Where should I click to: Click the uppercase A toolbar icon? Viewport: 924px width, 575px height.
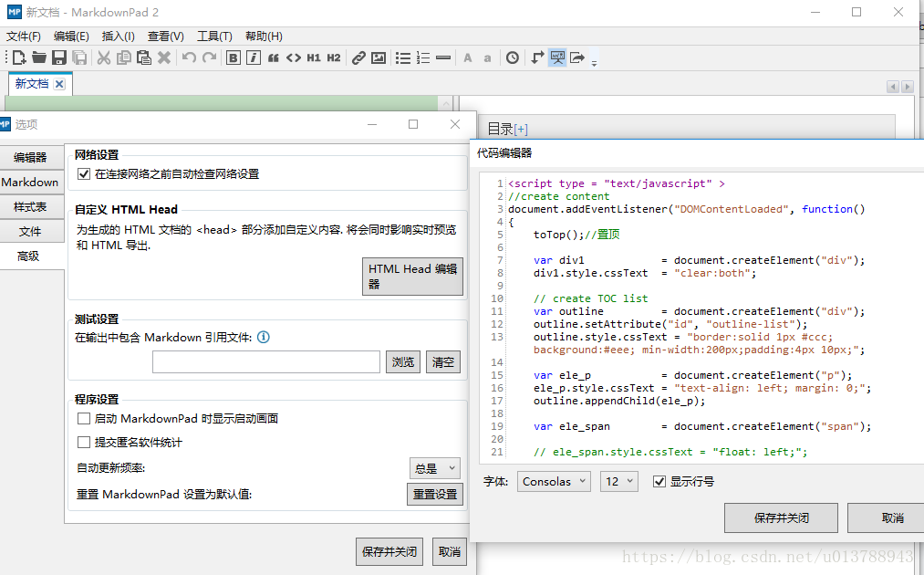(x=468, y=57)
